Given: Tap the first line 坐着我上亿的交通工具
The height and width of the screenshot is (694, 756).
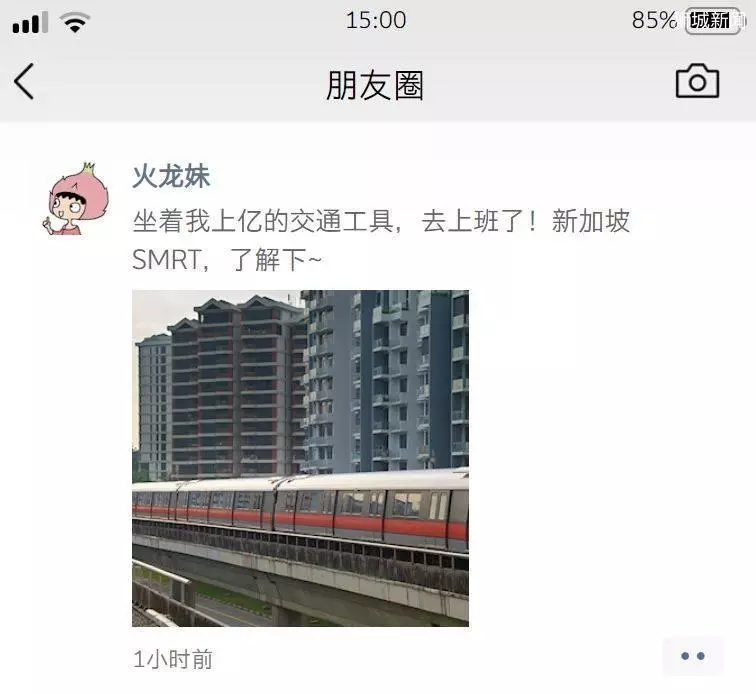Looking at the screenshot, I should point(263,221).
